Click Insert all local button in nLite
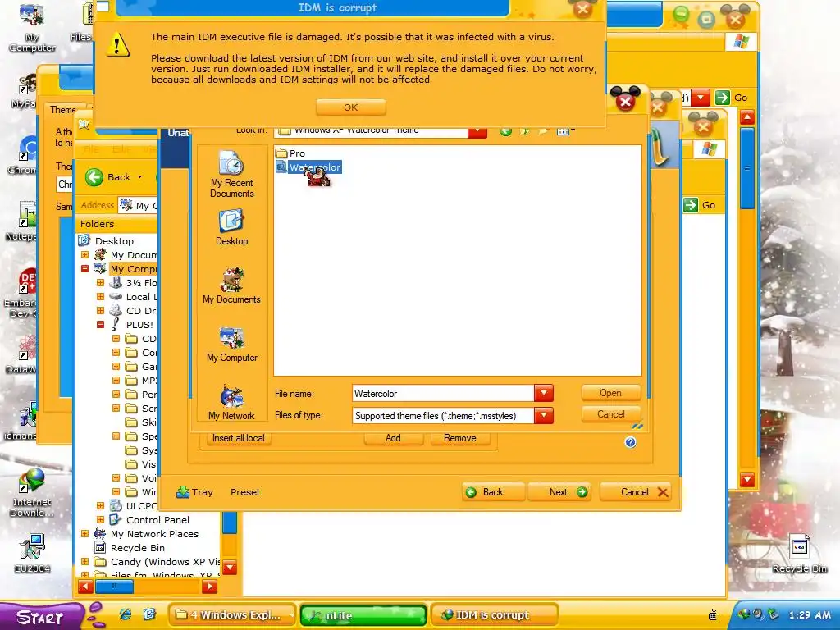840x630 pixels. click(x=239, y=438)
